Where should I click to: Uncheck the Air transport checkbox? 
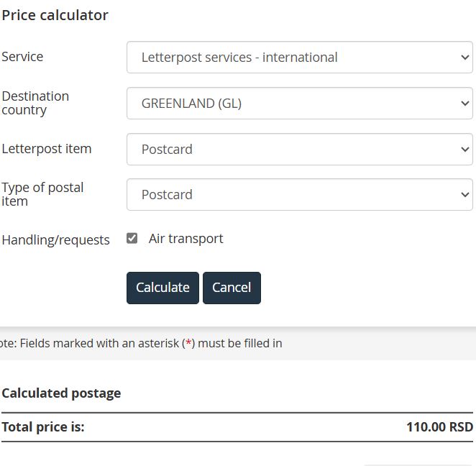click(x=132, y=239)
